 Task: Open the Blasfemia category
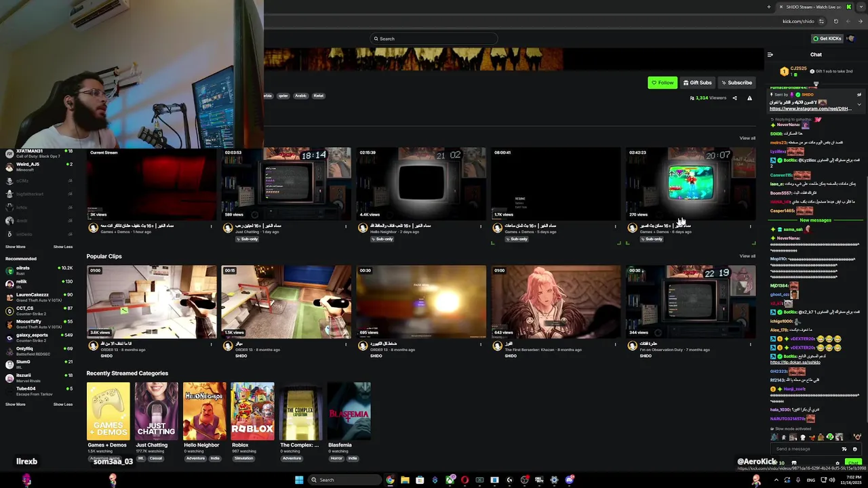349,411
